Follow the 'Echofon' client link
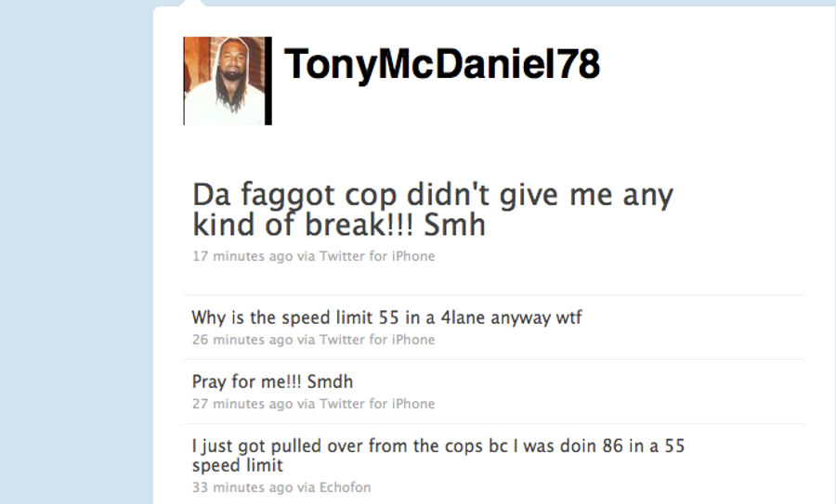Screen dimensions: 836x504 click(345, 487)
